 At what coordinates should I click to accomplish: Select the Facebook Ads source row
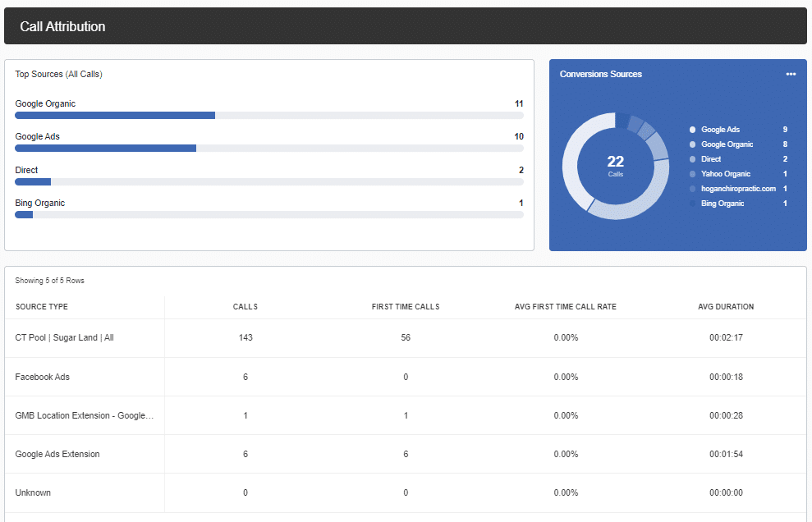43,377
